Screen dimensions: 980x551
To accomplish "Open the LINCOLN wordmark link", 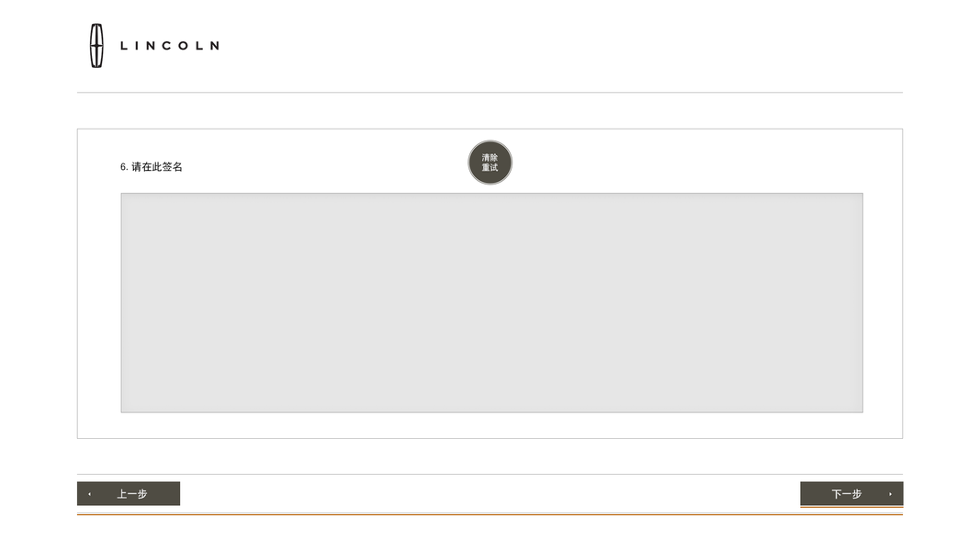I will (170, 45).
